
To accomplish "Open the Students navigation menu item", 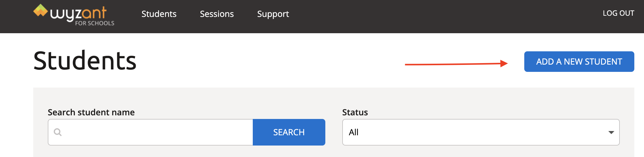I will click(x=159, y=14).
